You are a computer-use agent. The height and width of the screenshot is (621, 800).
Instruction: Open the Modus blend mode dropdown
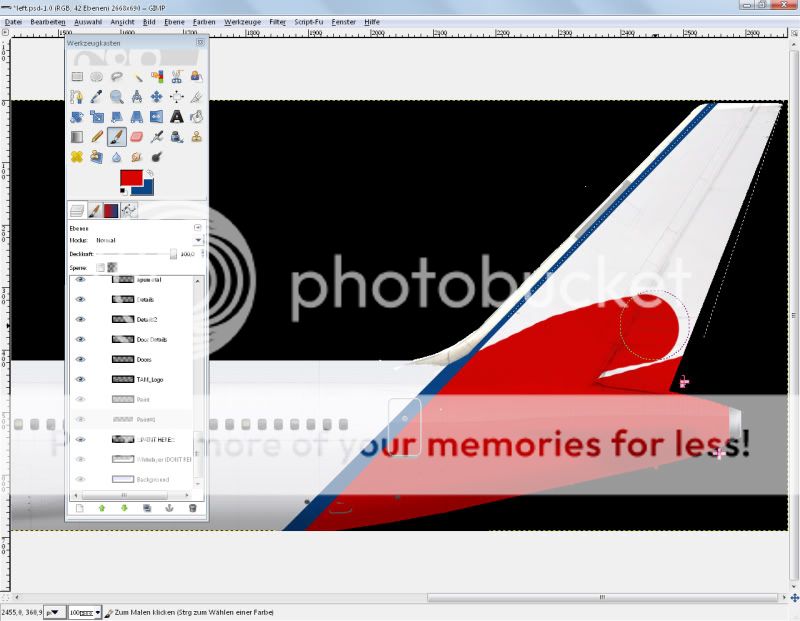point(197,240)
